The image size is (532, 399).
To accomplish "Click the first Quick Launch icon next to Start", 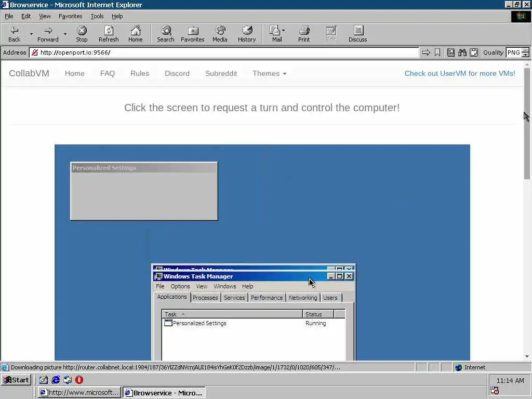I will coord(44,380).
